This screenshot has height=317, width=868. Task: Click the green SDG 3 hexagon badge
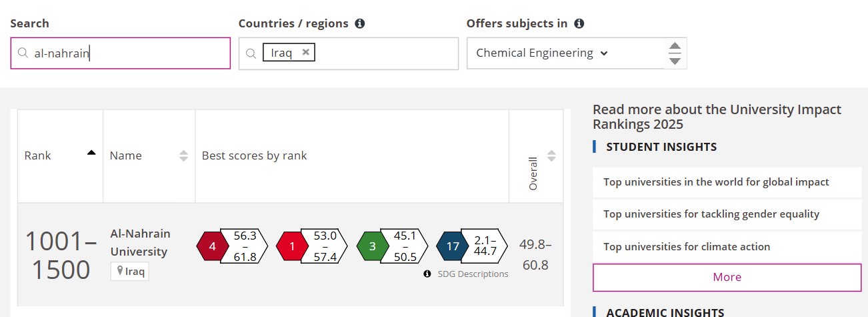(x=373, y=246)
